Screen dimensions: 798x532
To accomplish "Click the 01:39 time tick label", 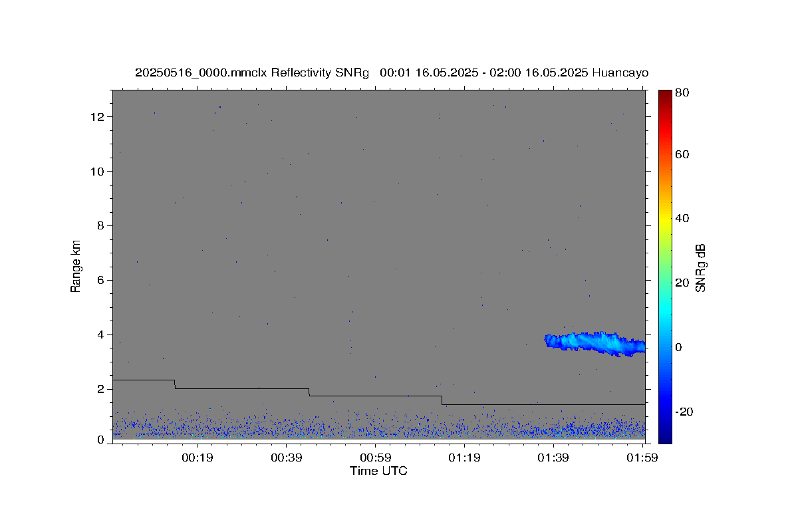I will coord(553,458).
